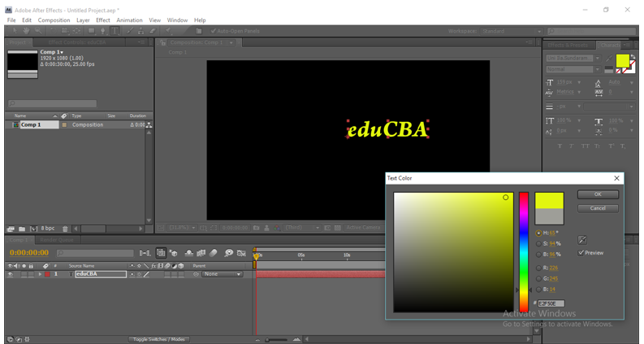Image resolution: width=644 pixels, height=344 pixels.
Task: Select the Rotation tool
Action: (x=53, y=31)
